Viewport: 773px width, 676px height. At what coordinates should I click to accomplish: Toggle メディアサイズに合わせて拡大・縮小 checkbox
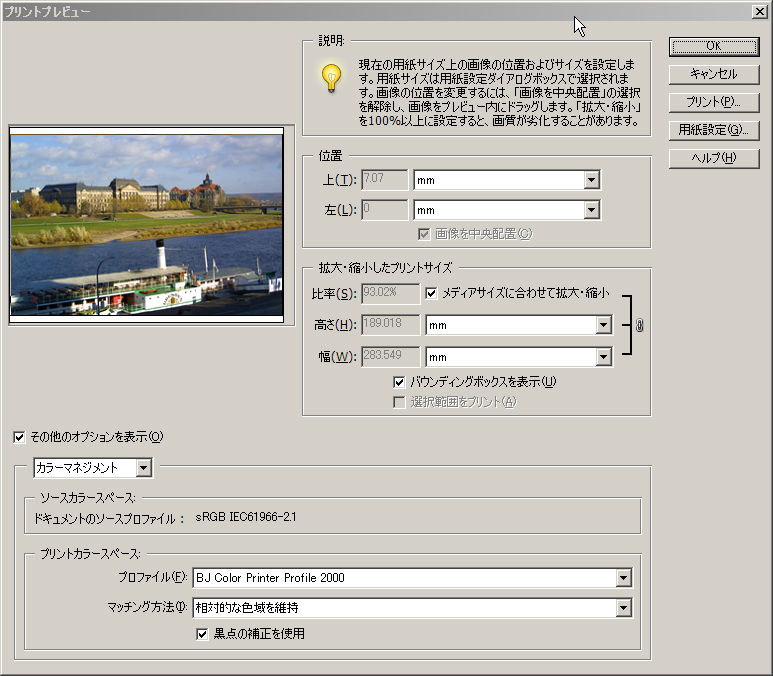click(x=431, y=294)
